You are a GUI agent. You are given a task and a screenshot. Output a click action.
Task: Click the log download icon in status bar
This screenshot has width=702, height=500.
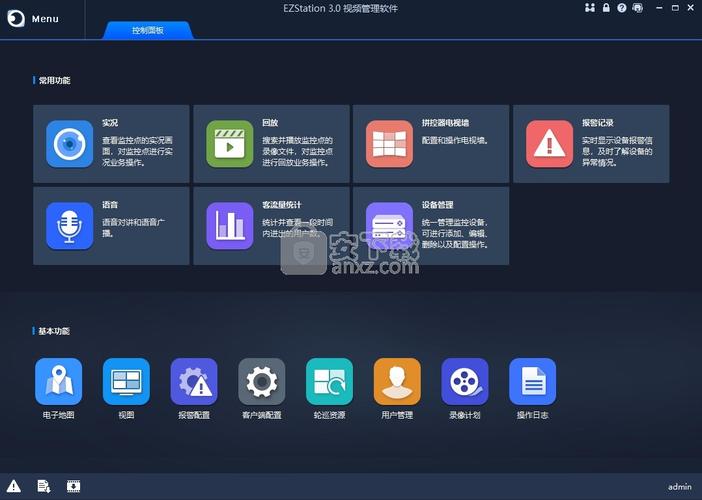click(43, 486)
